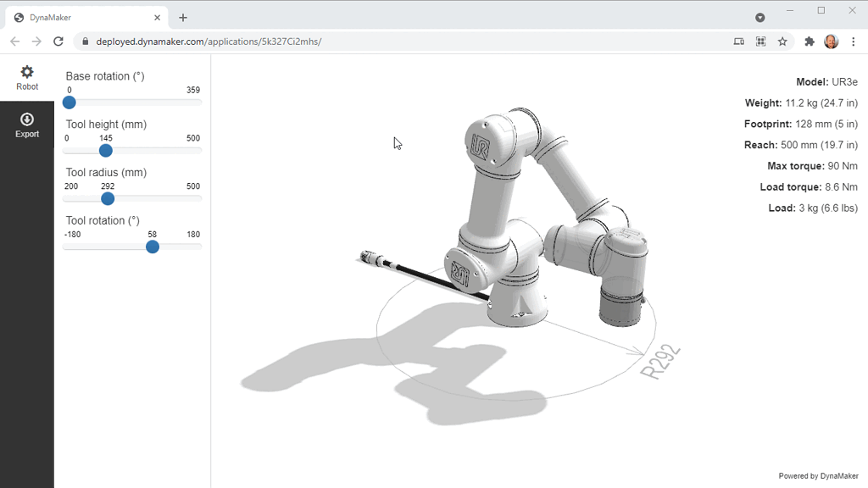
Task: Click the Powered by DynaMaker link
Action: coord(818,475)
